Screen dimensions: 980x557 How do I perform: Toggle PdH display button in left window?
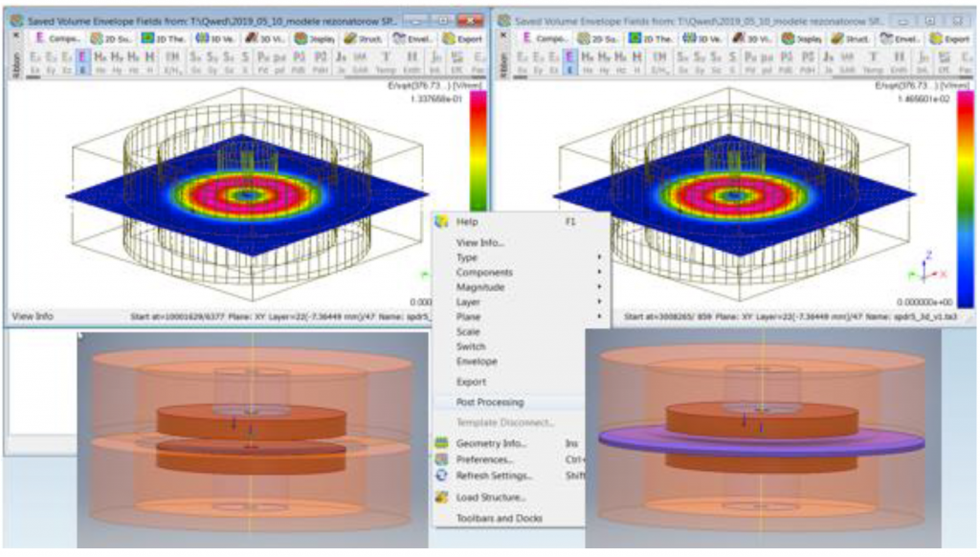point(321,62)
